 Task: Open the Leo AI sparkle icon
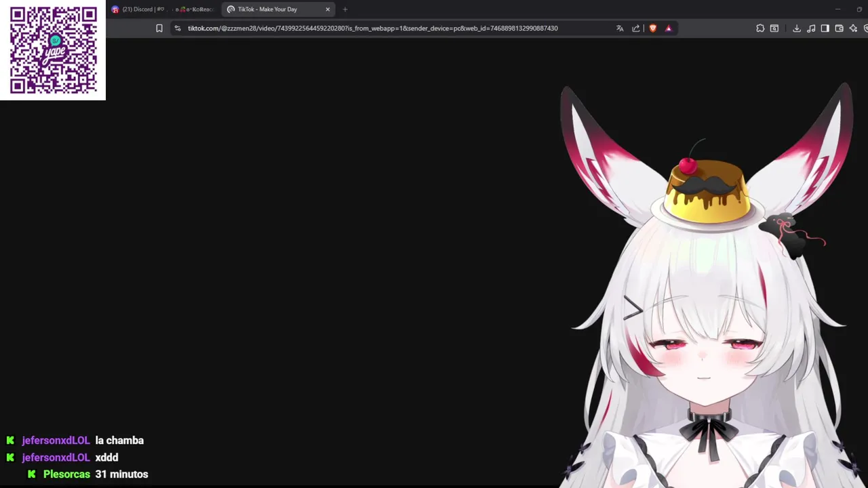pos(854,28)
